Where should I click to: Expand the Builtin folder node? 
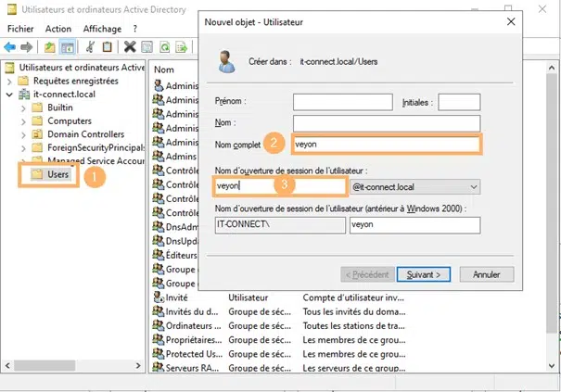coord(22,108)
